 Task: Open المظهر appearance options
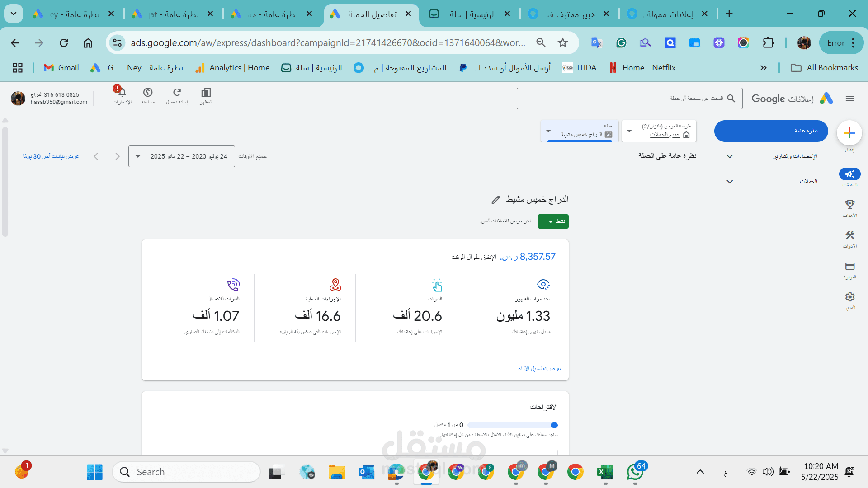206,94
